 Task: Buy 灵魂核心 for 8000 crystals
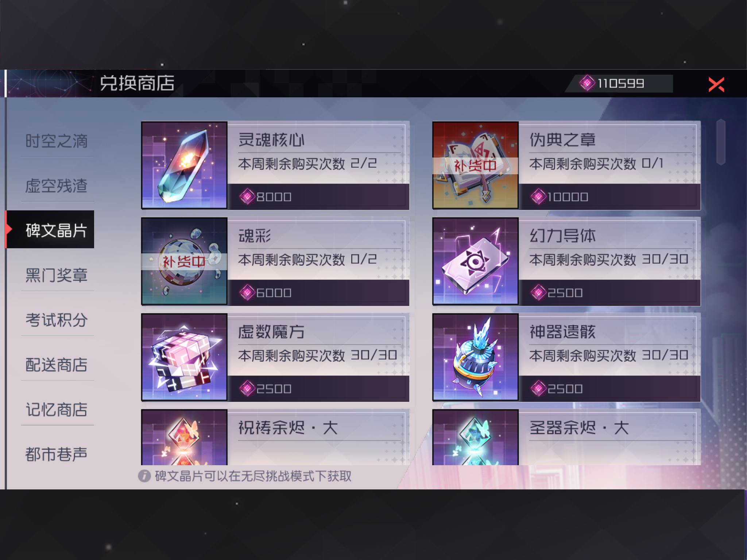[x=318, y=197]
